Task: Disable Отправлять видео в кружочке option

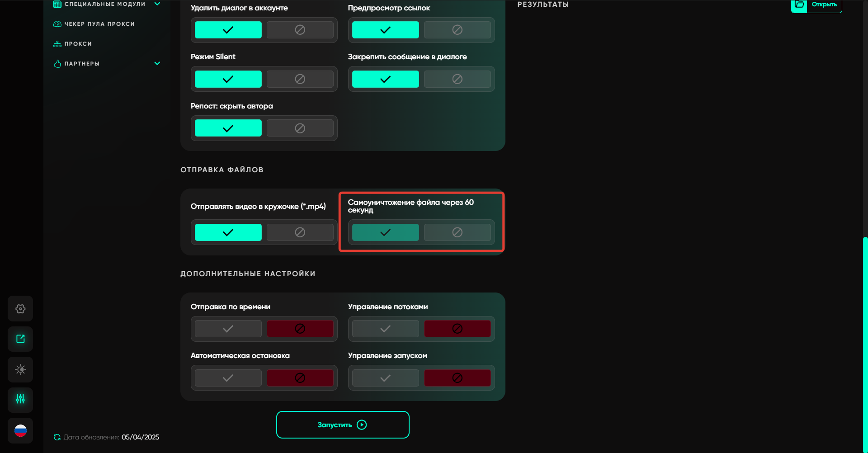Action: (300, 232)
